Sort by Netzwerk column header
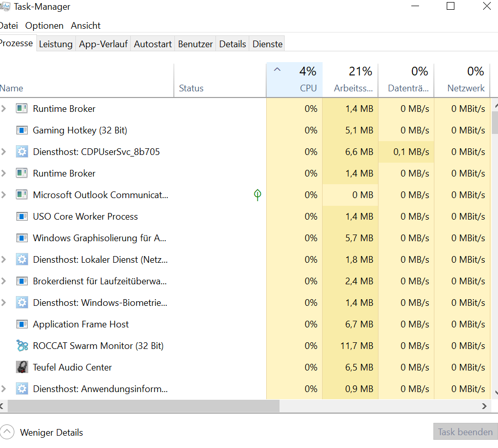Viewport: 498px width, 448px height. click(462, 80)
